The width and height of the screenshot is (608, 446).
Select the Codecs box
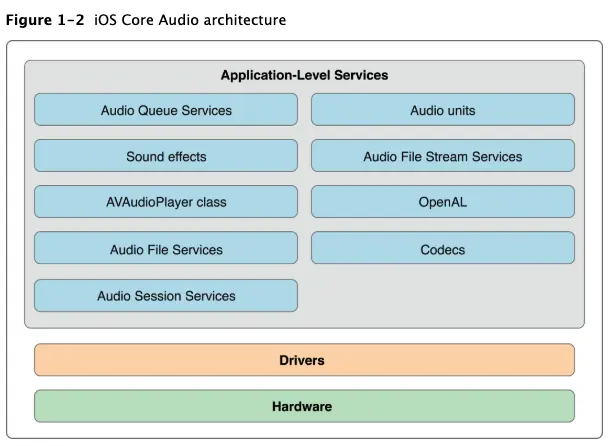click(443, 248)
